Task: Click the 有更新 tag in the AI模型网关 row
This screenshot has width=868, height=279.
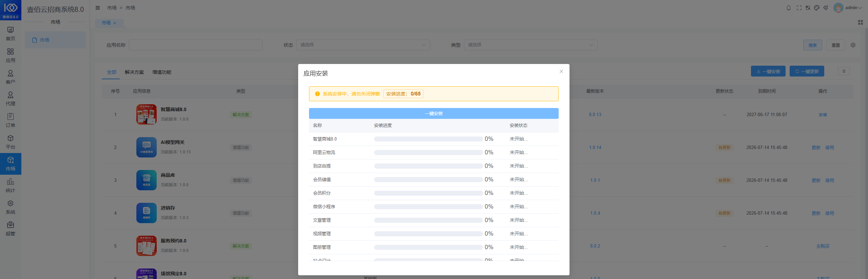Action: click(x=724, y=148)
